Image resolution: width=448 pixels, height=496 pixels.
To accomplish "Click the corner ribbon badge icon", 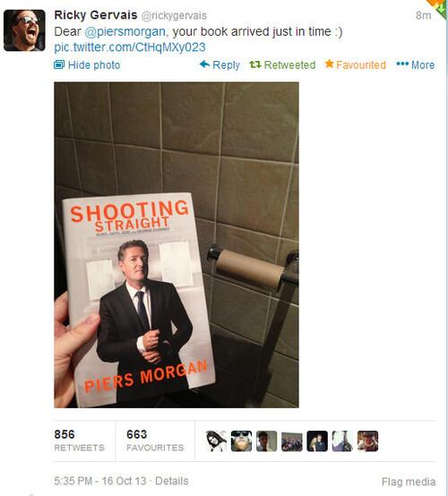I will [439, 7].
